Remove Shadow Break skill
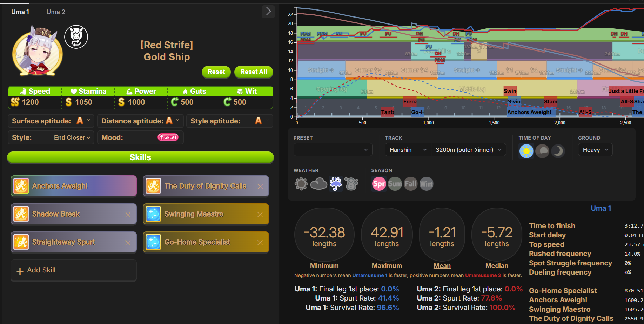 (x=128, y=215)
